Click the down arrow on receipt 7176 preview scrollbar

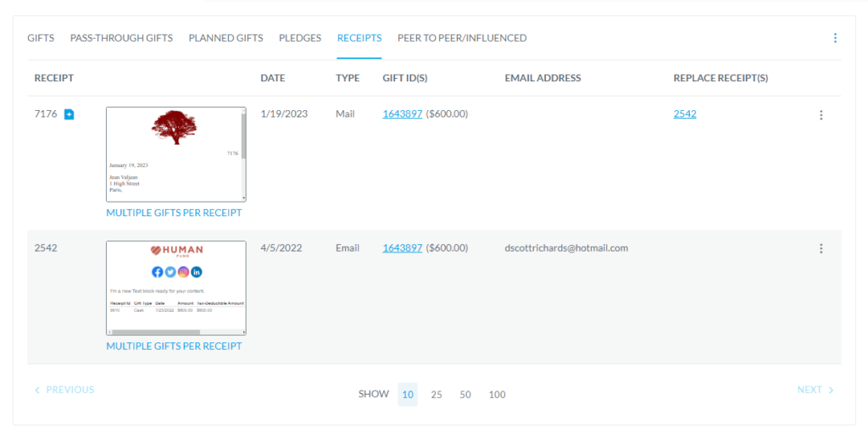tap(243, 198)
